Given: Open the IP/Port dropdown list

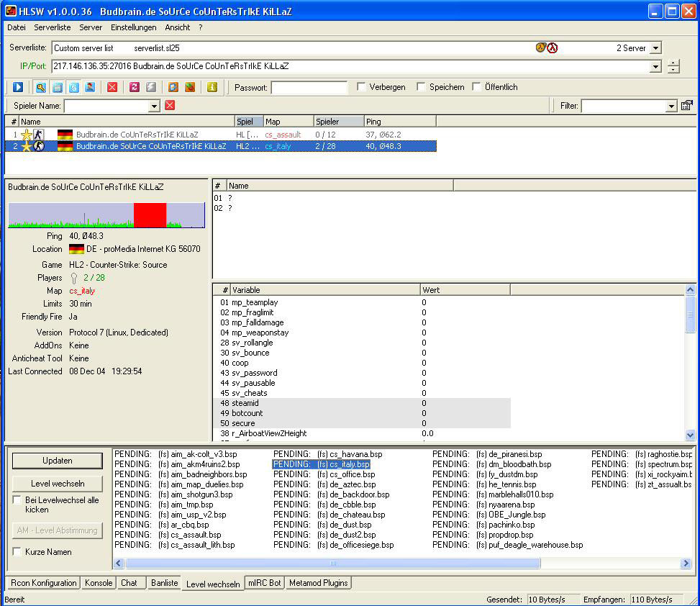Looking at the screenshot, I should point(655,66).
